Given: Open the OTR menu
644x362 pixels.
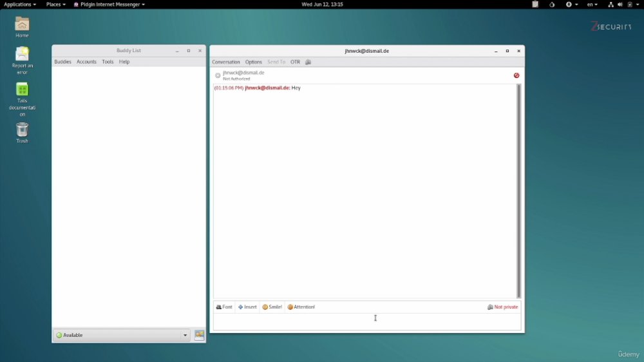Looking at the screenshot, I should [x=296, y=62].
